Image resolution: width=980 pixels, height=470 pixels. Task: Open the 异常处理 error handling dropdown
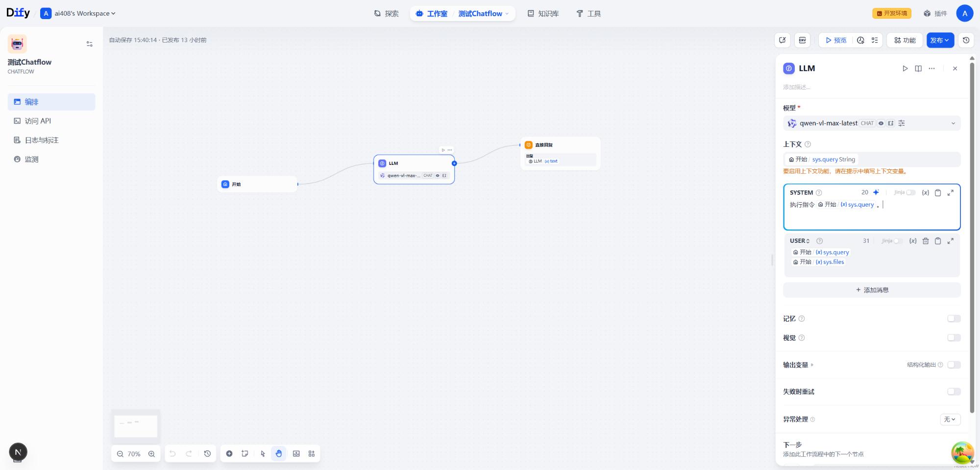click(950, 420)
